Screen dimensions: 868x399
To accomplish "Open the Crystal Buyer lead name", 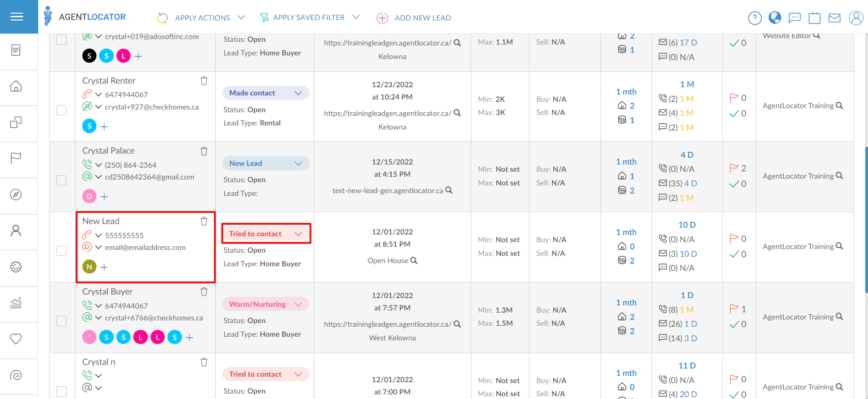I will [107, 292].
